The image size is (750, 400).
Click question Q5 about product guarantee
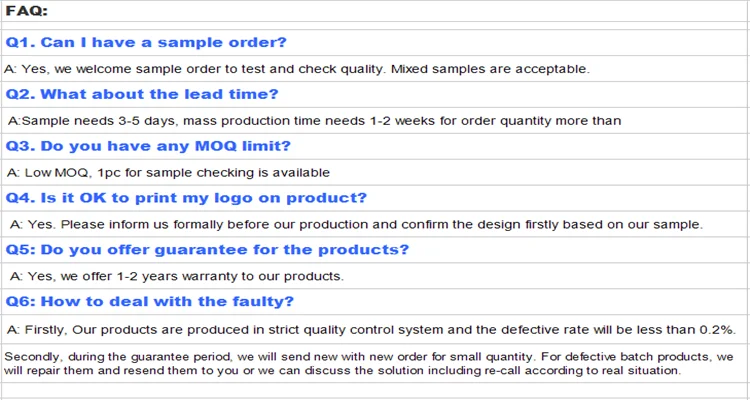click(207, 249)
